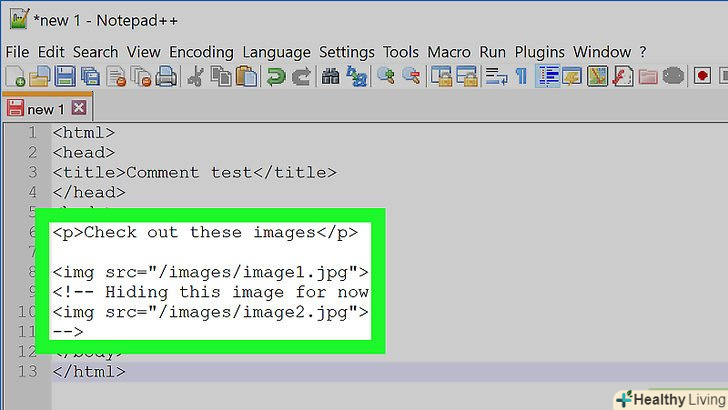This screenshot has width=728, height=410.
Task: Open the Function List icon
Action: 622,76
